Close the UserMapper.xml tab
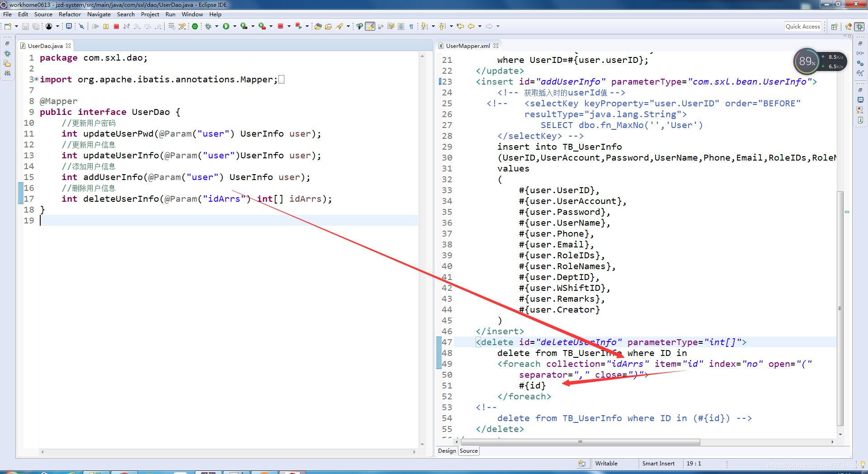This screenshot has height=474, width=868. 496,46
